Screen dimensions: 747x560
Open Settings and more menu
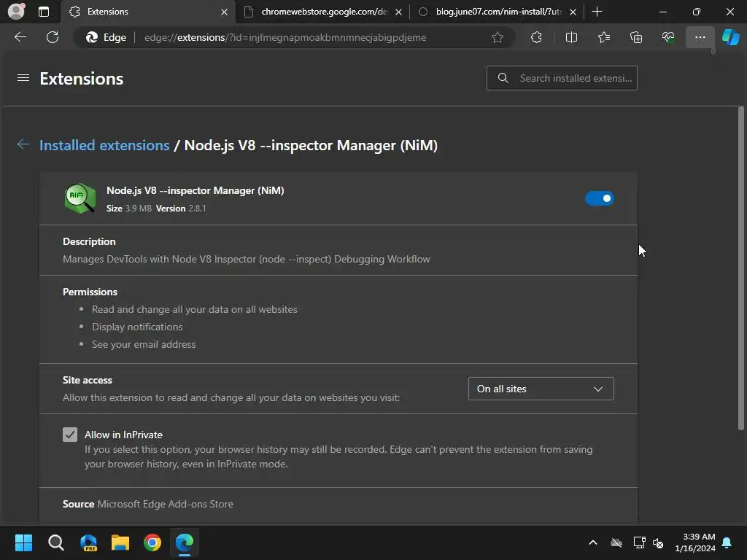click(700, 37)
